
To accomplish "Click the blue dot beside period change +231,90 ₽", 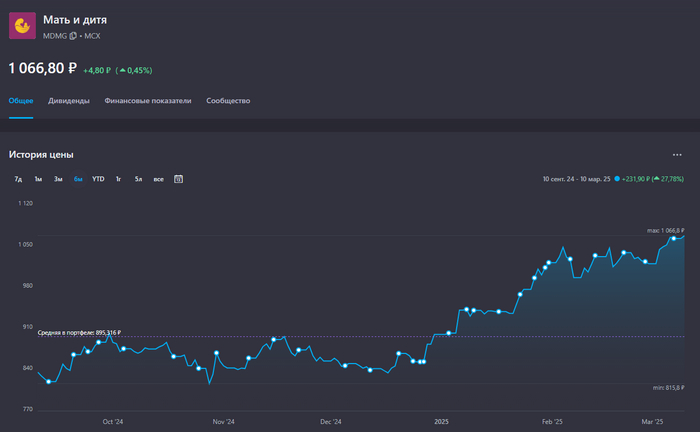I will [x=617, y=179].
